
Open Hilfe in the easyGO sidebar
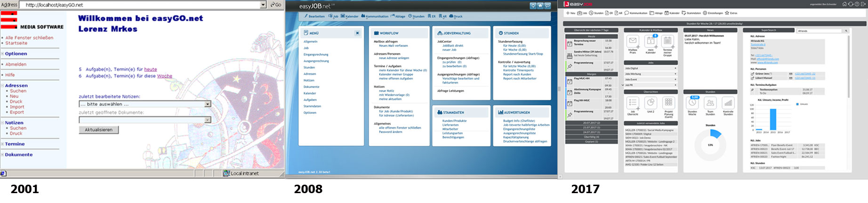10,75
